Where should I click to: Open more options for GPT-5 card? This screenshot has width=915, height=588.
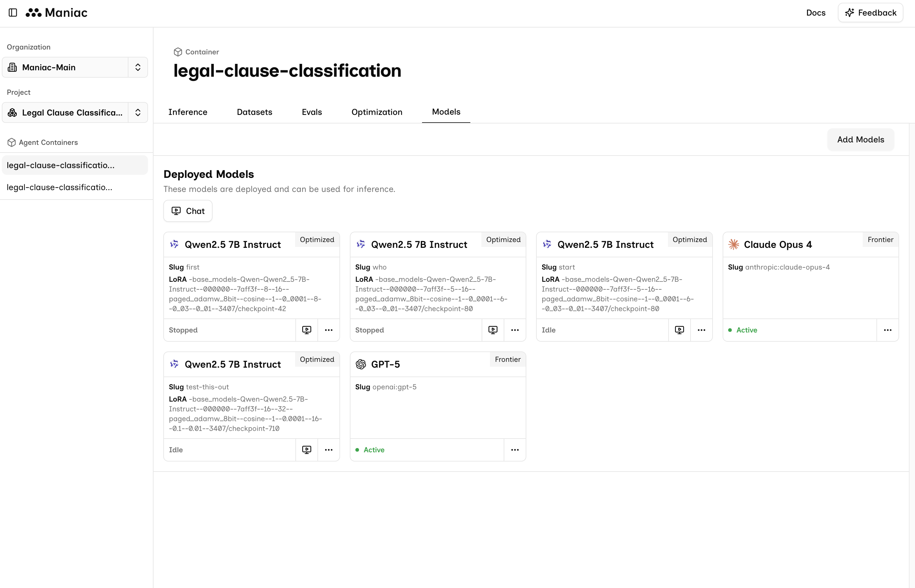point(515,450)
